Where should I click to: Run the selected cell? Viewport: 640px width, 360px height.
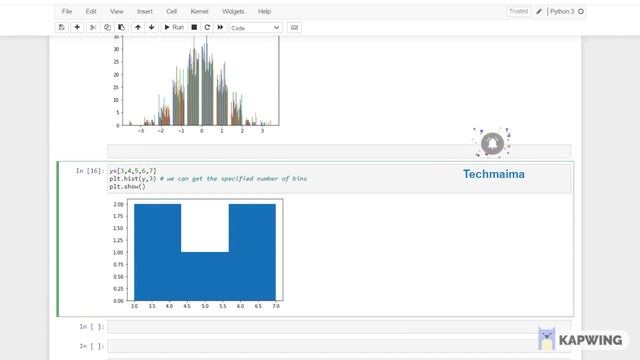[x=174, y=27]
